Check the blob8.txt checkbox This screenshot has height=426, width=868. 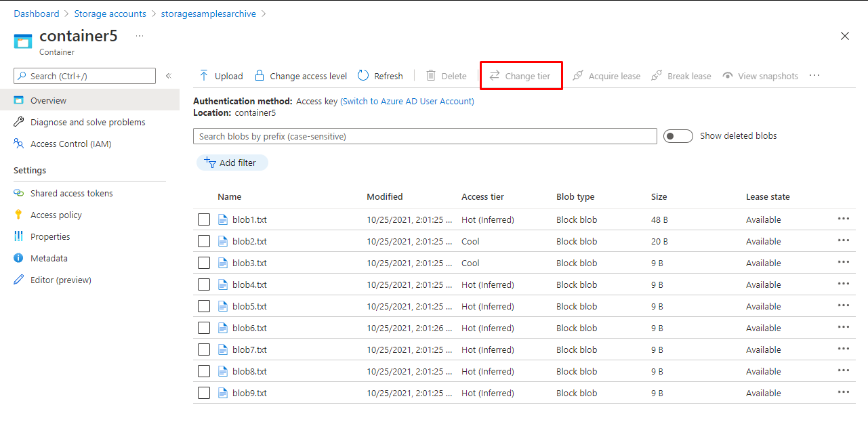204,371
